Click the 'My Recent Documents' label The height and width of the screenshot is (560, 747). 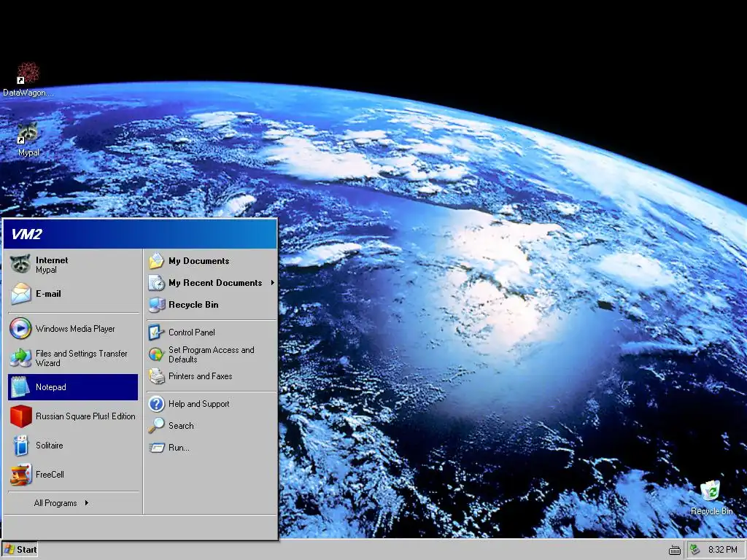coord(215,283)
